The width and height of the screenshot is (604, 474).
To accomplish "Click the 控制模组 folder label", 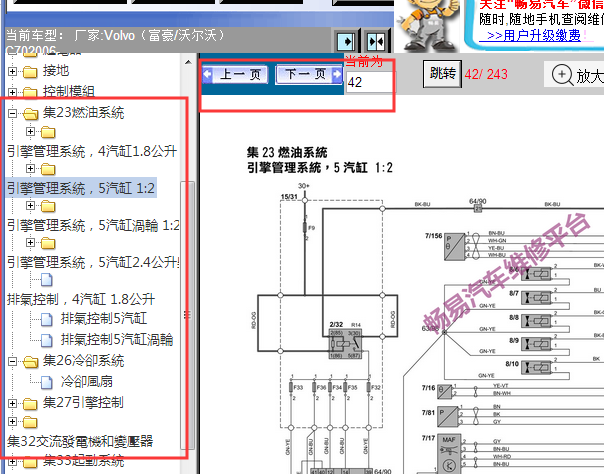I will click(69, 92).
